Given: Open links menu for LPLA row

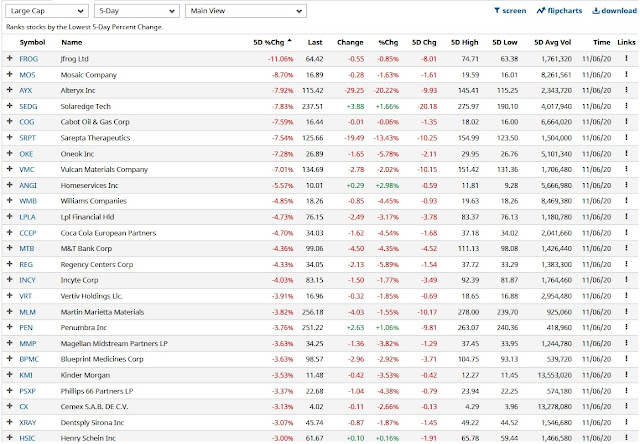Looking at the screenshot, I should pyautogui.click(x=626, y=216).
